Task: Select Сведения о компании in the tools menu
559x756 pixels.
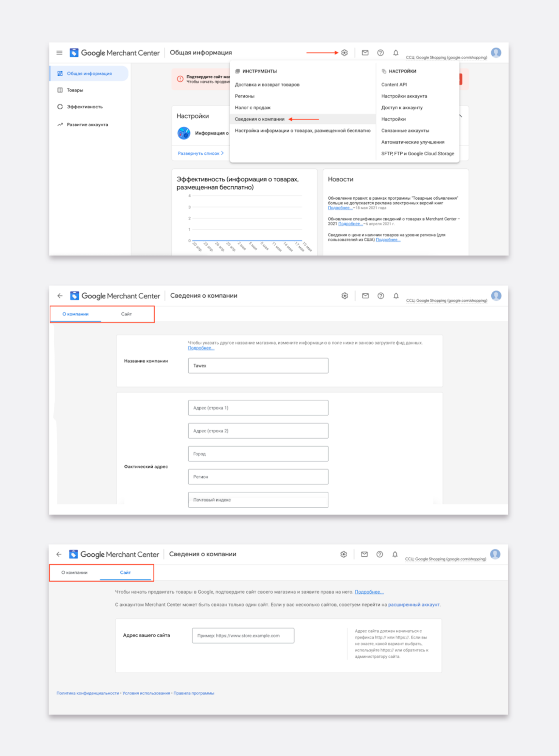Action: (x=259, y=119)
